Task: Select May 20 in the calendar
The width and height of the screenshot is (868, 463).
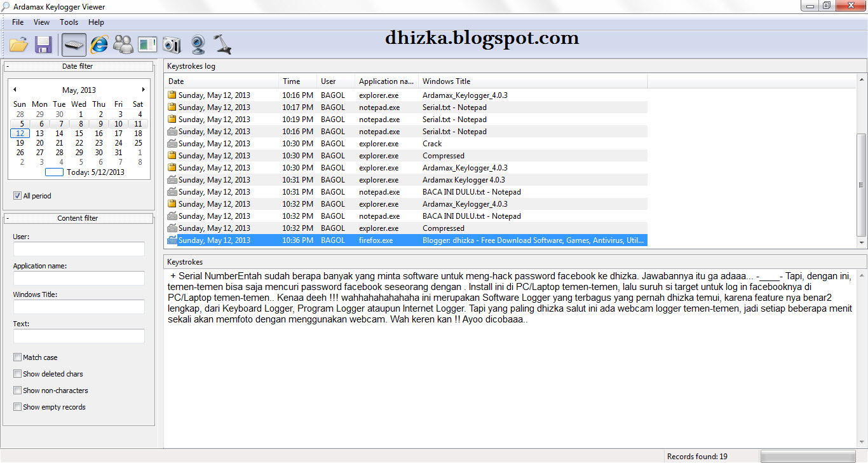Action: 39,143
